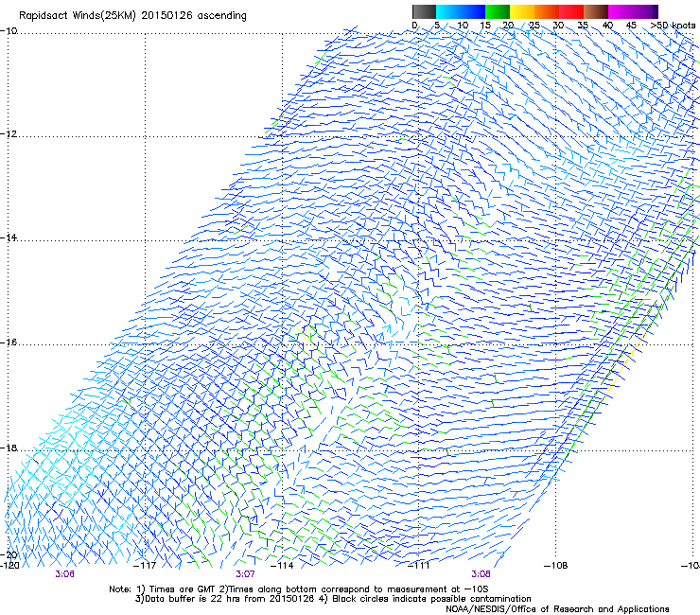Click the orange 25-30 knots legend swatch
This screenshot has width=700, height=615.
547,11
